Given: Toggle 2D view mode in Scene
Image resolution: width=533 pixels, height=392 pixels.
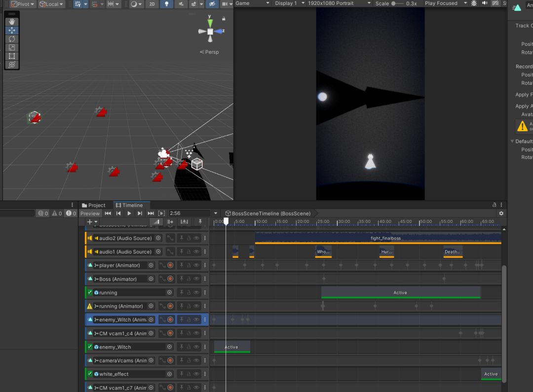Looking at the screenshot, I should (x=152, y=4).
